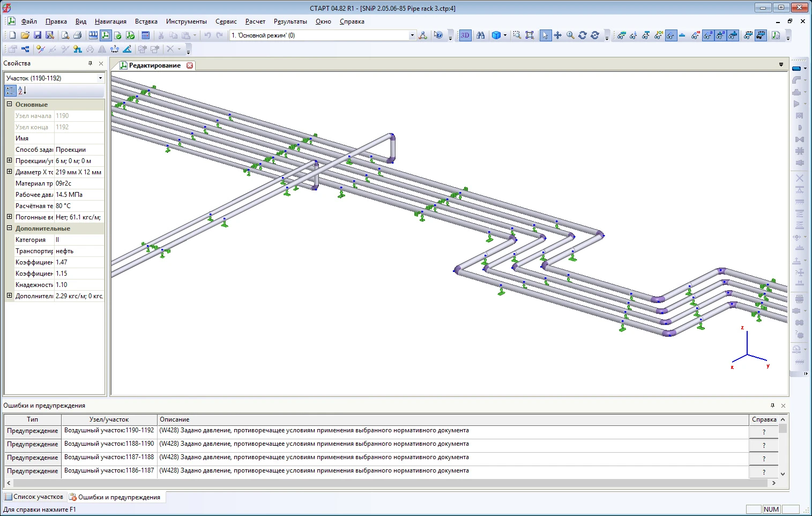Screen dimensions: 812x516
Task: Collapse the Основные properties group
Action: 9,104
